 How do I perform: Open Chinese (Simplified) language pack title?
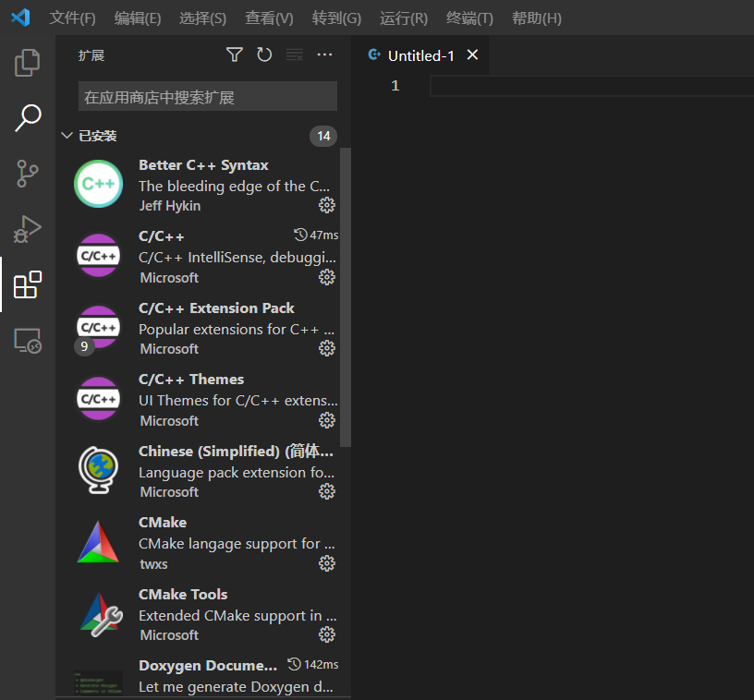pyautogui.click(x=236, y=452)
